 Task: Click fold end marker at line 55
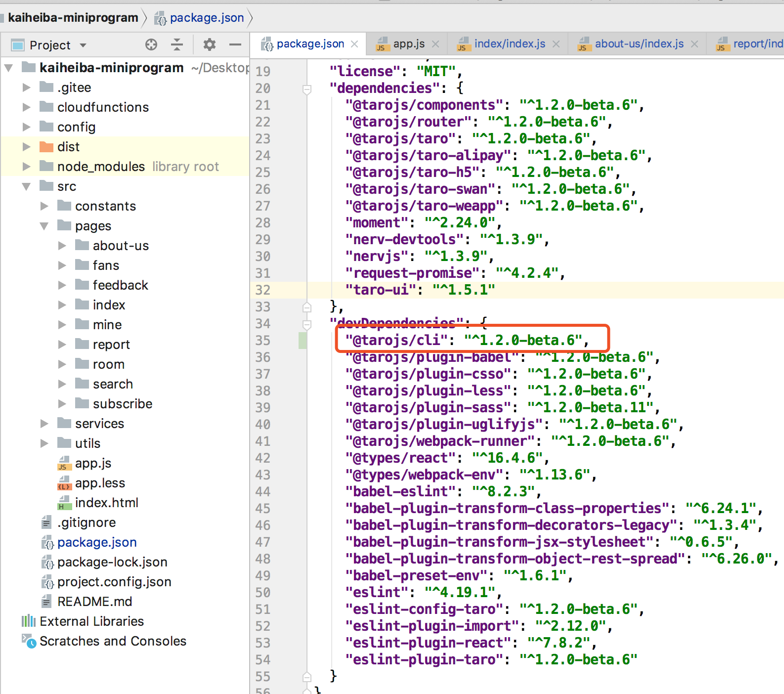[307, 677]
